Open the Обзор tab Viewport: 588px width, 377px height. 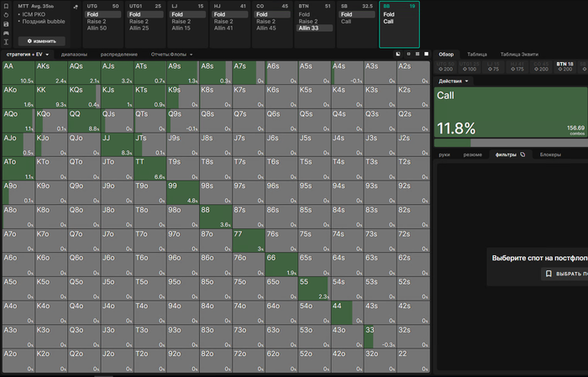pyautogui.click(x=446, y=55)
